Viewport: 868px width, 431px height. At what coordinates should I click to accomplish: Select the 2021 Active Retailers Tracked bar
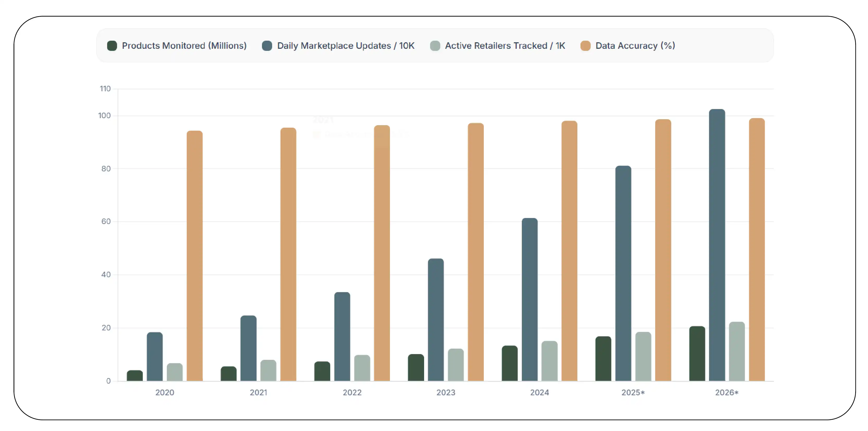point(268,370)
